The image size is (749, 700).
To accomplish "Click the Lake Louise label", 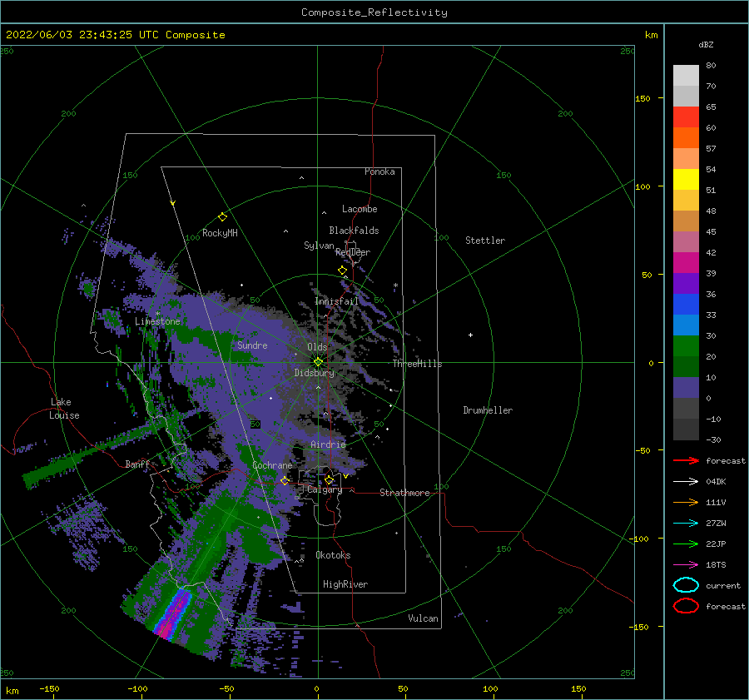I will pos(64,409).
